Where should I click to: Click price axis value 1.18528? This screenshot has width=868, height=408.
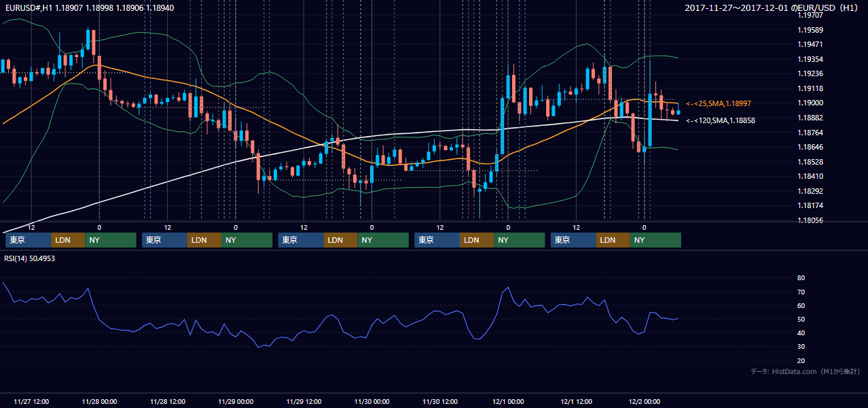click(810, 162)
